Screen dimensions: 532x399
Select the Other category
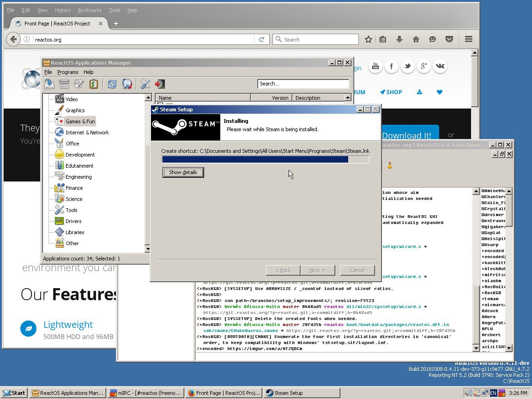(x=72, y=243)
